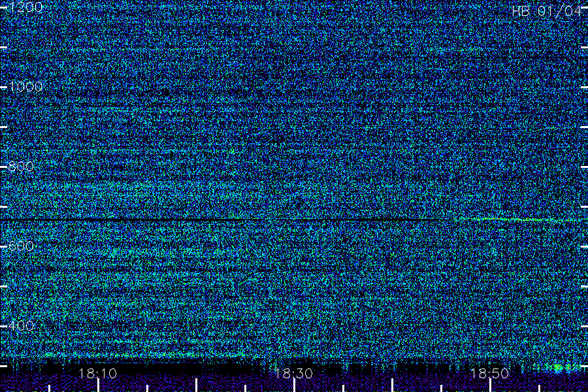The image size is (588, 392).
Task: Click the 600 frequency axis label
Action: [21, 246]
